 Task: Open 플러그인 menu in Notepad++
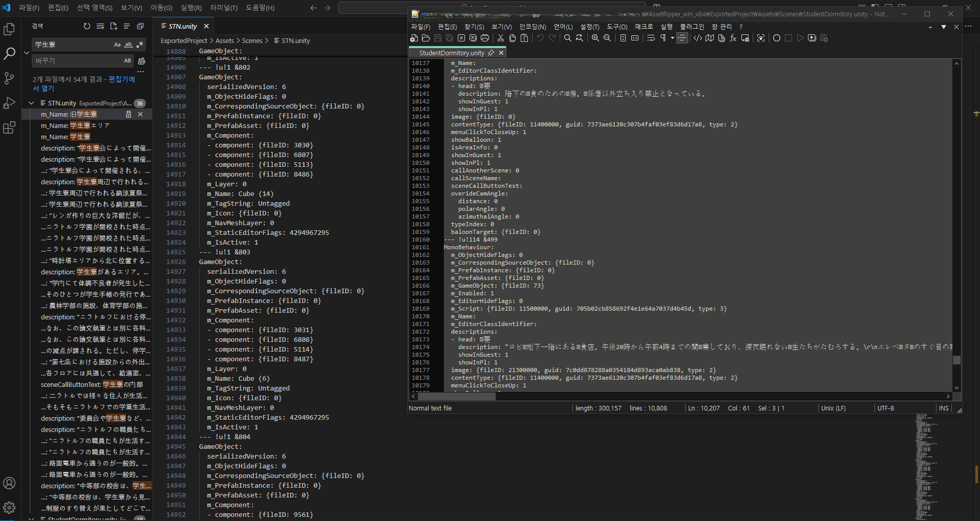coord(692,27)
